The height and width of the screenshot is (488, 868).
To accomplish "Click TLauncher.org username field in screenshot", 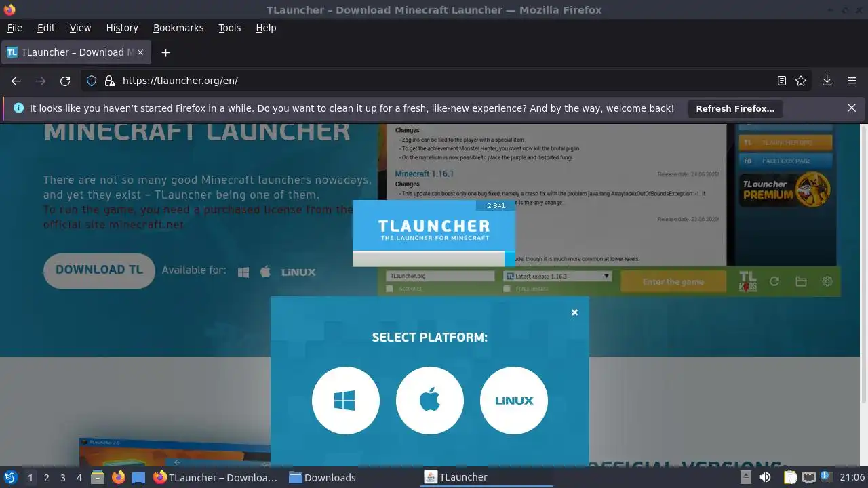I will tap(440, 276).
